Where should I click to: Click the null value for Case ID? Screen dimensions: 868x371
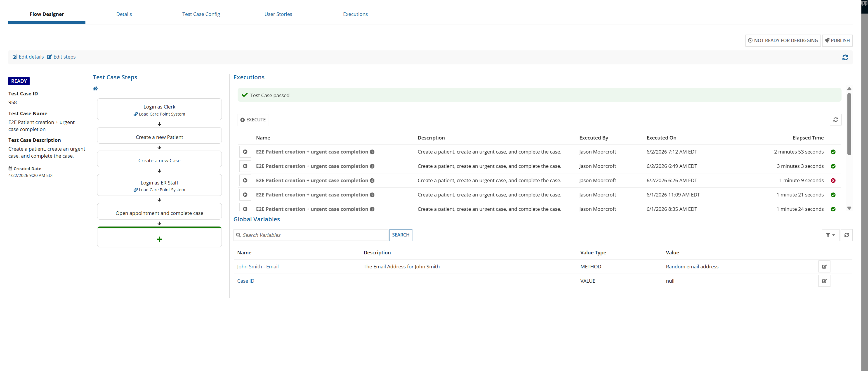click(x=670, y=281)
